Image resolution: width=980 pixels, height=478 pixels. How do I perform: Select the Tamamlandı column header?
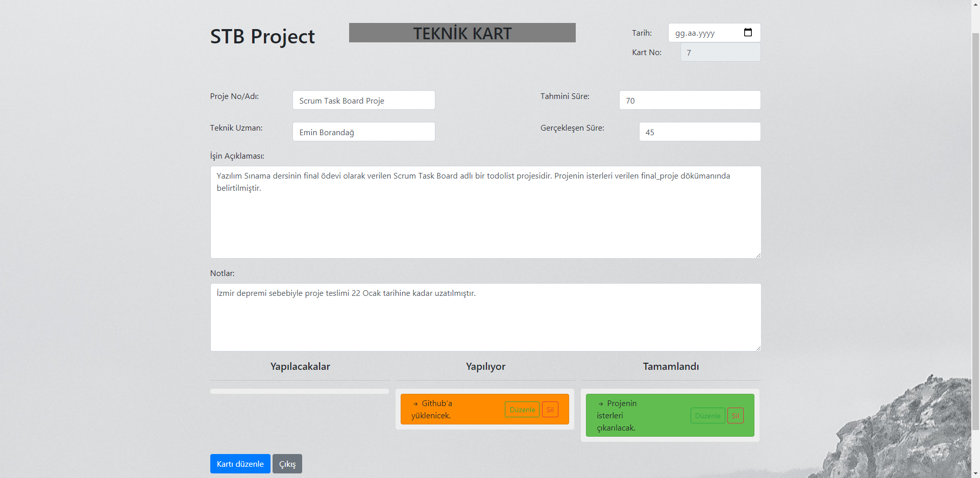(x=671, y=366)
